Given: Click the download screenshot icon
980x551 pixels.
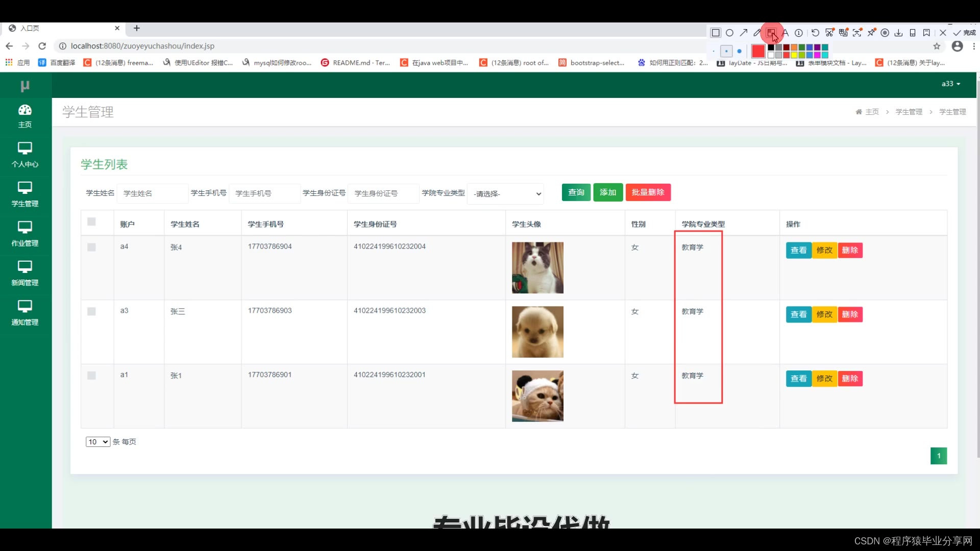Looking at the screenshot, I should 898,33.
